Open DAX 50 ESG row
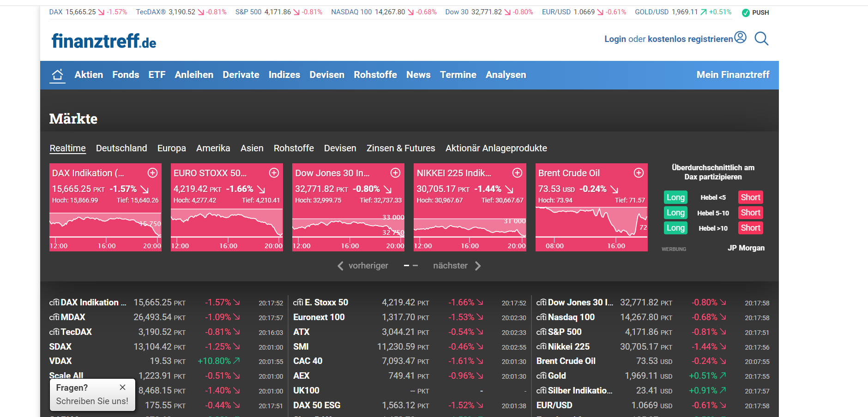Viewport: 868px width, 417px height. [317, 405]
